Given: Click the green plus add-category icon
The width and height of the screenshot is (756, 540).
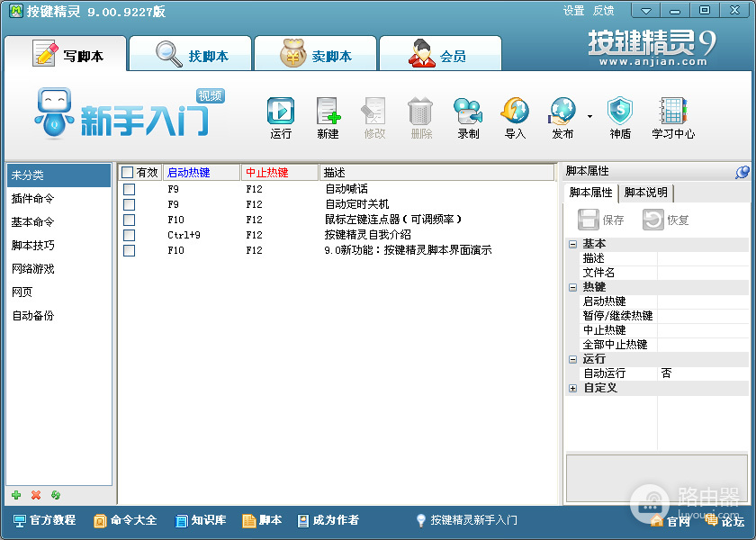Looking at the screenshot, I should 16,495.
